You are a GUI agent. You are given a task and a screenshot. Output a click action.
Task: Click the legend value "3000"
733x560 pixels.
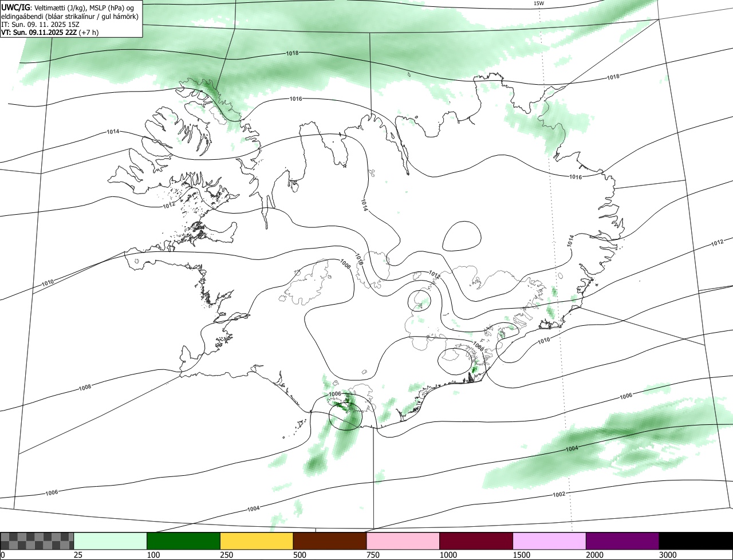tap(668, 555)
